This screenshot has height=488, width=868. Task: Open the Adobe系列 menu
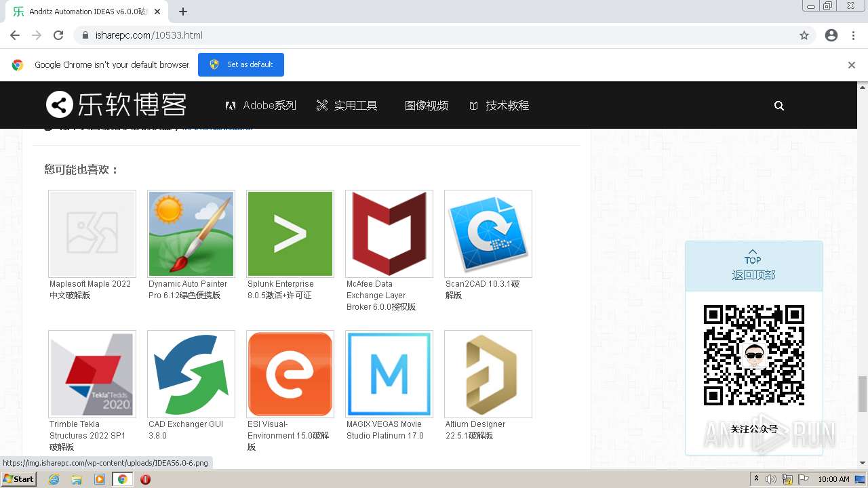coord(261,106)
